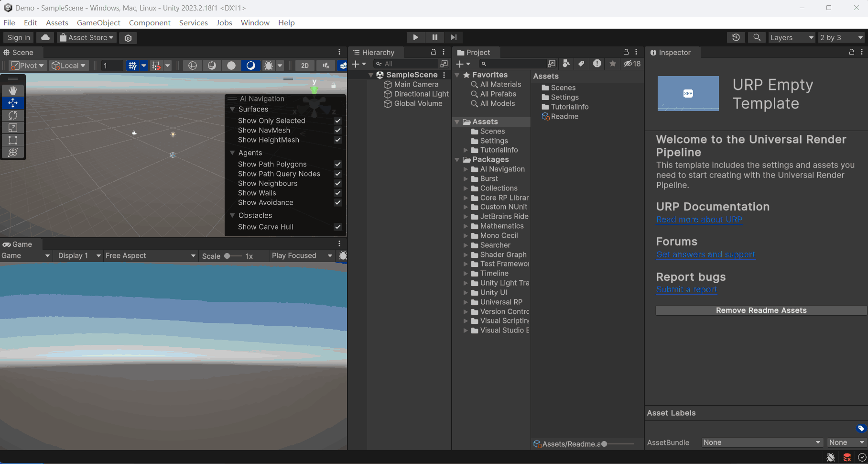Viewport: 868px width, 464px height.
Task: Open the Undo History icon
Action: [736, 37]
